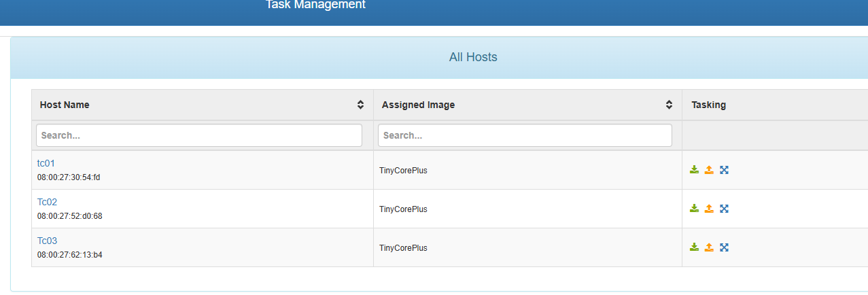The image size is (868, 295).
Task: Focus the Assigned Image search field
Action: click(x=525, y=135)
